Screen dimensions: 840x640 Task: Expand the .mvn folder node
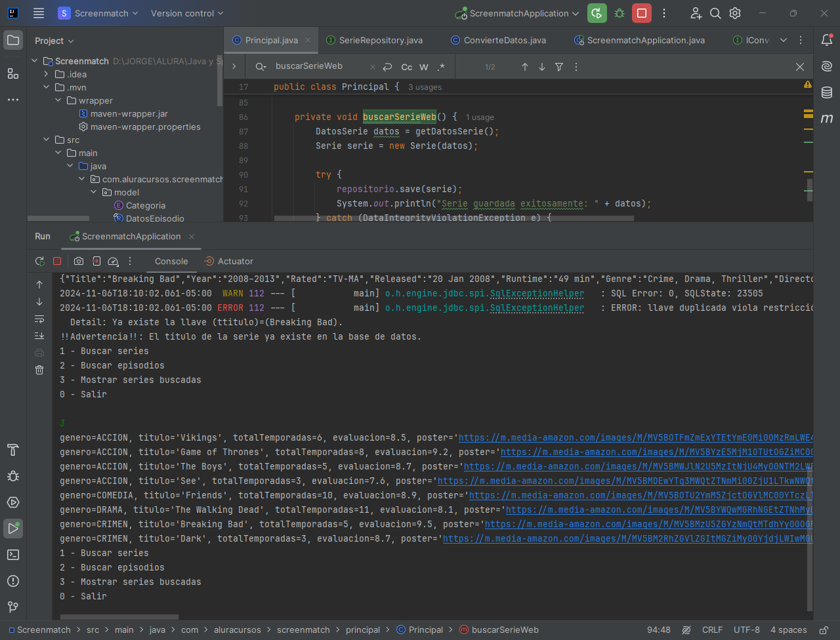tap(46, 87)
